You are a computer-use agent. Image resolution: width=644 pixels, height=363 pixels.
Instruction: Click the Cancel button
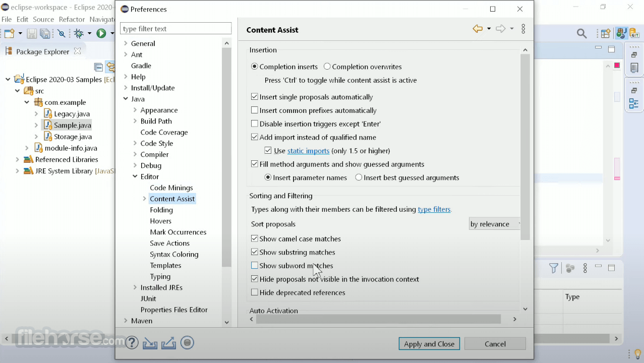[x=495, y=344]
